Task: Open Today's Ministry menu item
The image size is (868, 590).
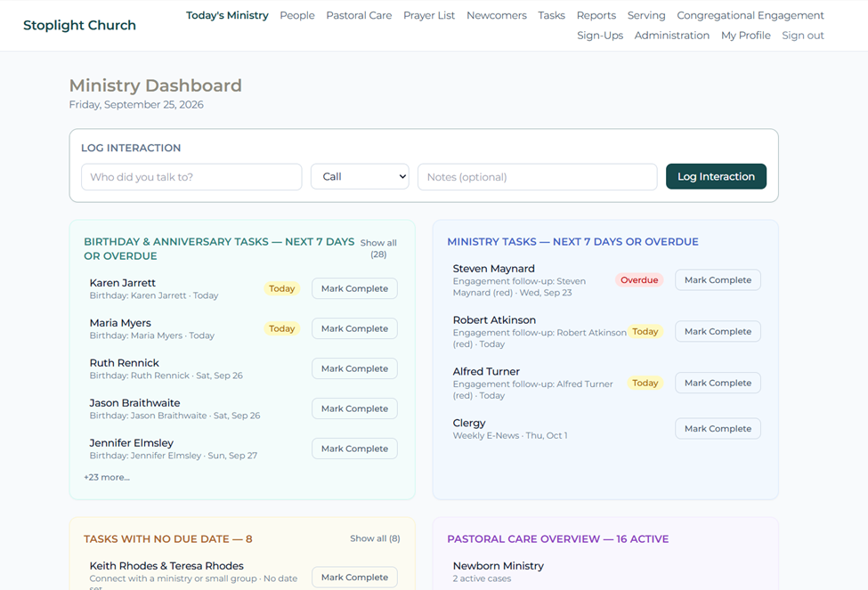Action: click(227, 15)
